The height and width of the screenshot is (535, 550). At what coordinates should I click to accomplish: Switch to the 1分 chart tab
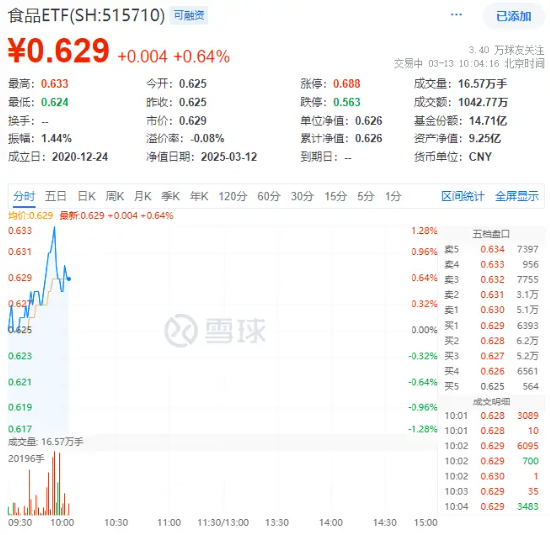coord(393,196)
